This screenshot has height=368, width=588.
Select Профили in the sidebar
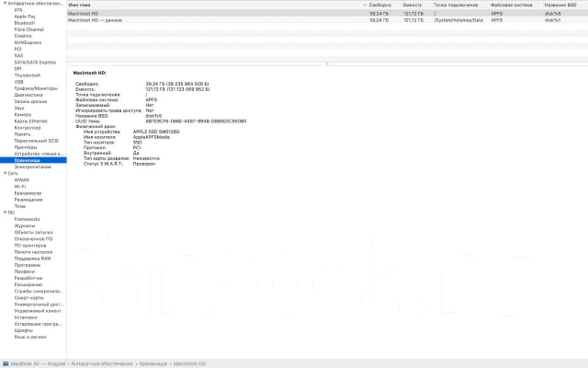(x=25, y=271)
